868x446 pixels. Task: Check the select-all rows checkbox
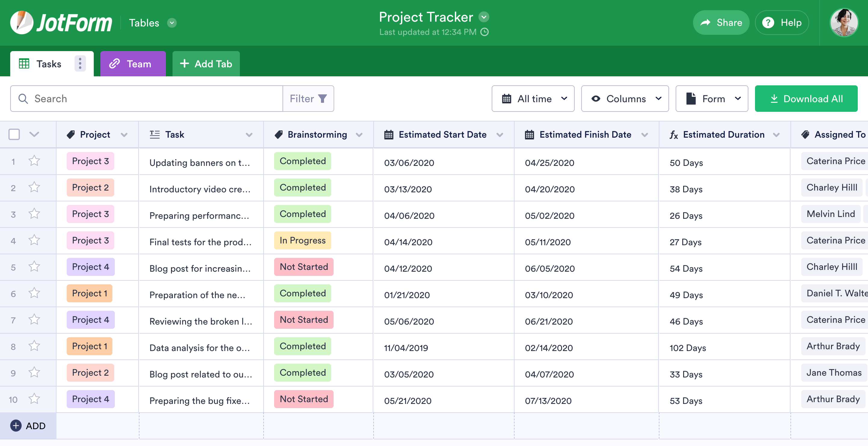14,134
